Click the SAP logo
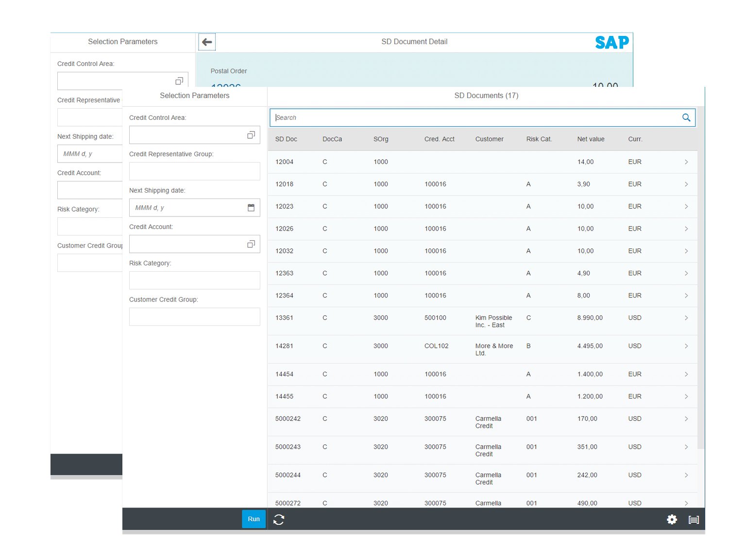The image size is (746, 560). coord(612,43)
